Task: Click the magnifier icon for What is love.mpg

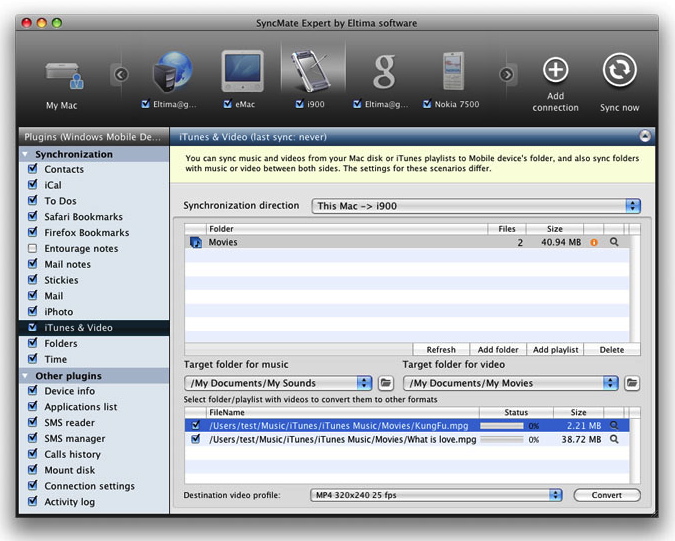Action: pyautogui.click(x=614, y=439)
